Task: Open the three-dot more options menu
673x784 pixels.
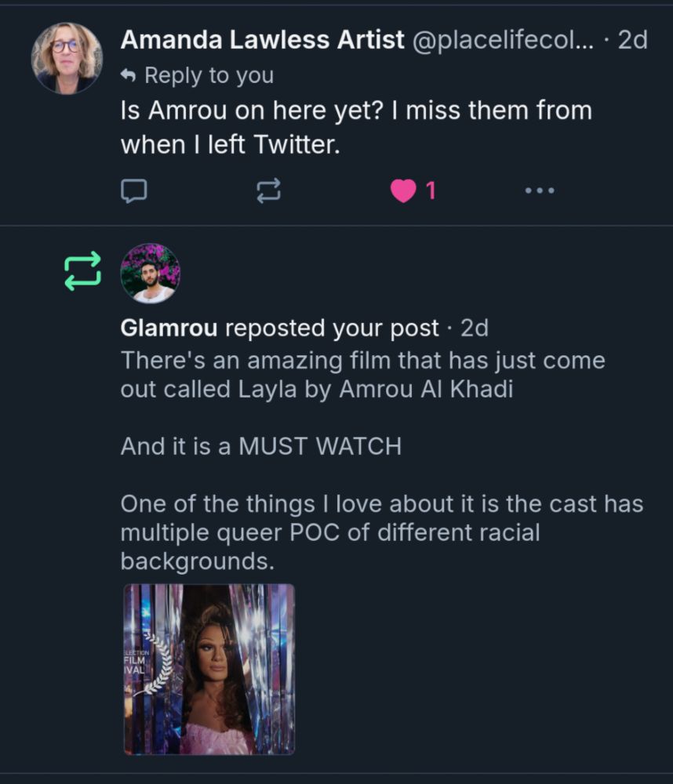Action: click(540, 191)
